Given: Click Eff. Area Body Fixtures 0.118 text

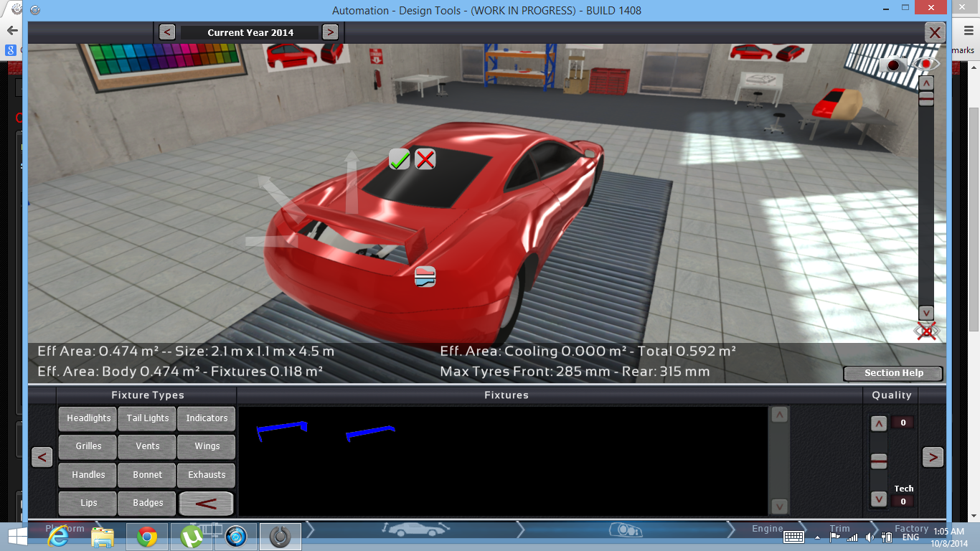Looking at the screenshot, I should (180, 372).
